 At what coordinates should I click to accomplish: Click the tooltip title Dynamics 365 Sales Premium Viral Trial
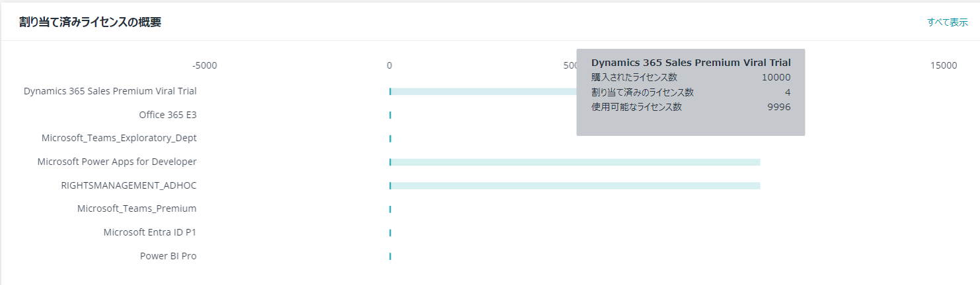coord(691,63)
